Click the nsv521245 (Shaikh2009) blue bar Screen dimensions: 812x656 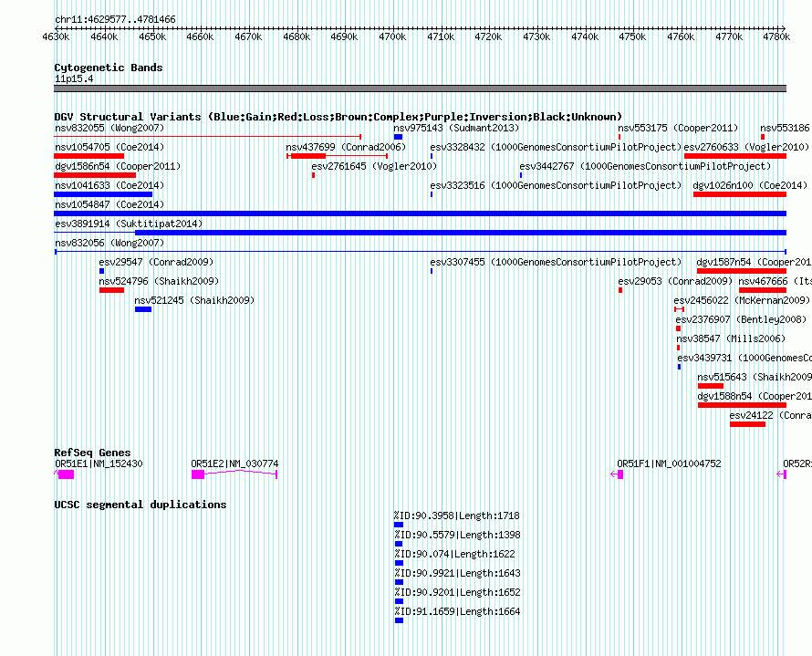click(x=143, y=309)
